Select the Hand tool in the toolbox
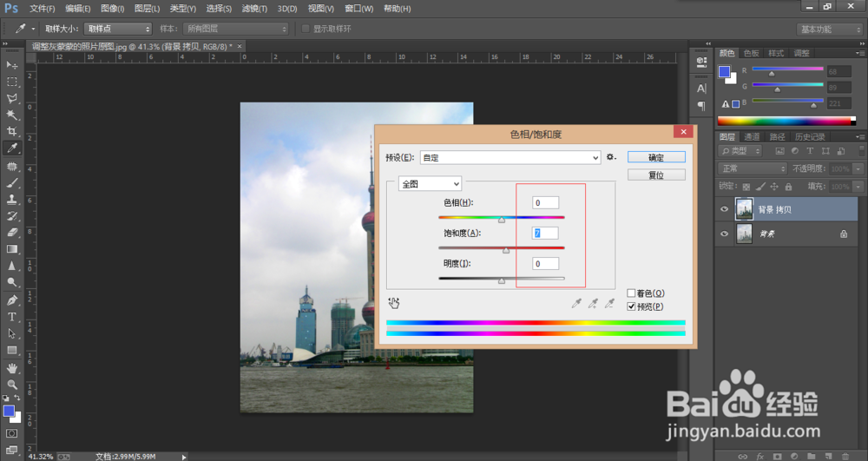868x461 pixels. 11,368
